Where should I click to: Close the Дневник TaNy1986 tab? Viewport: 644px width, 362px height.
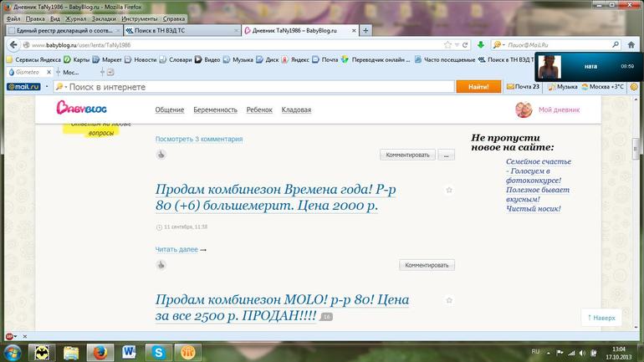(x=354, y=30)
